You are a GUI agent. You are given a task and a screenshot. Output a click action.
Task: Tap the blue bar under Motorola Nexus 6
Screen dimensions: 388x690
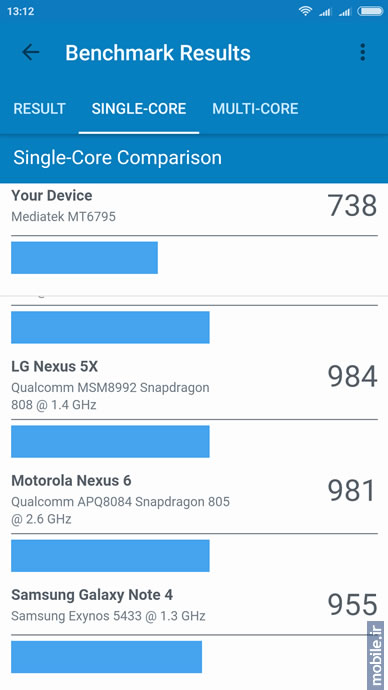tap(110, 555)
